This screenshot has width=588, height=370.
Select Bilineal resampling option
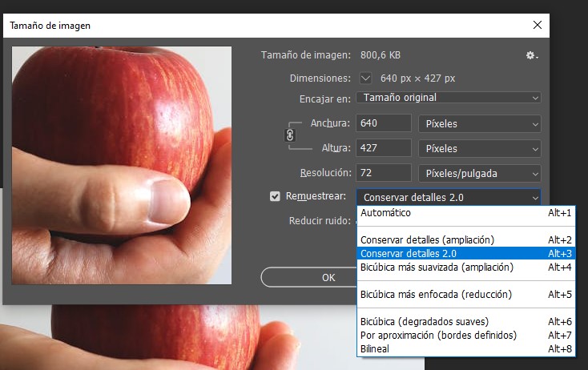466,348
